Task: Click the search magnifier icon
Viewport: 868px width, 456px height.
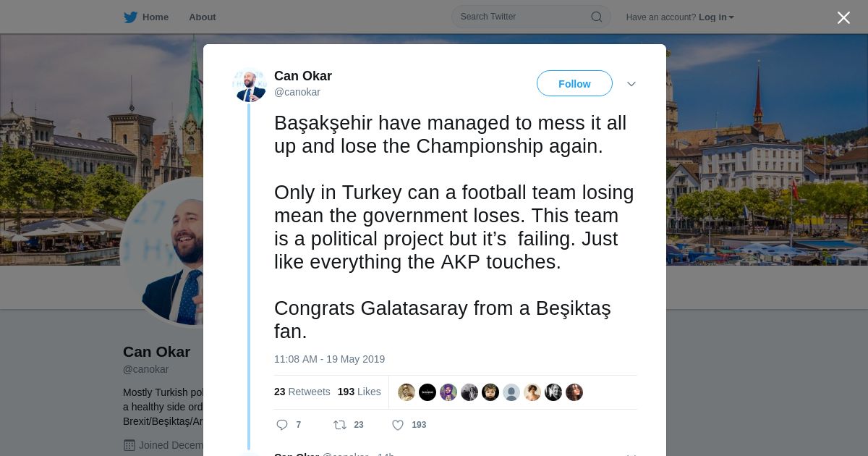Action: coord(596,17)
